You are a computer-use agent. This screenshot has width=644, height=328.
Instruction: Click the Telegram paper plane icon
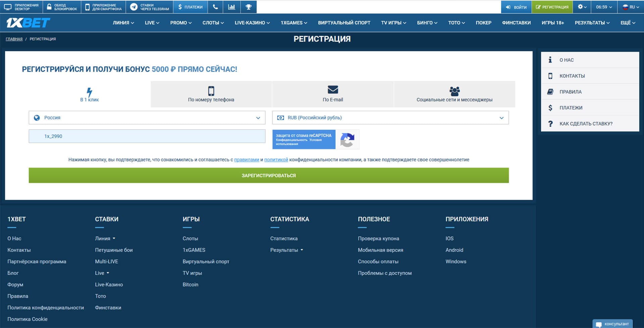[133, 7]
